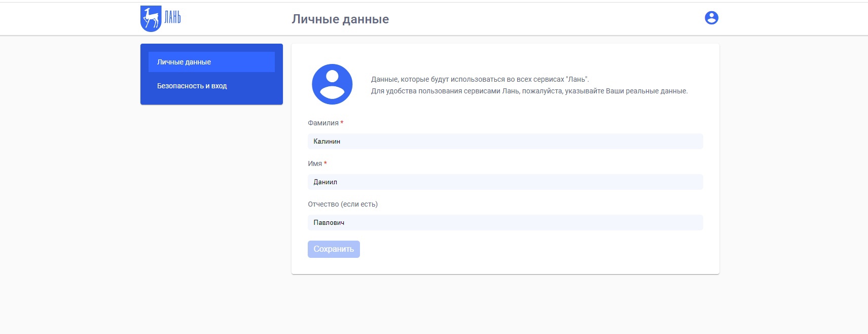Click the red asterisk next to Имя
The image size is (868, 334).
coord(325,163)
